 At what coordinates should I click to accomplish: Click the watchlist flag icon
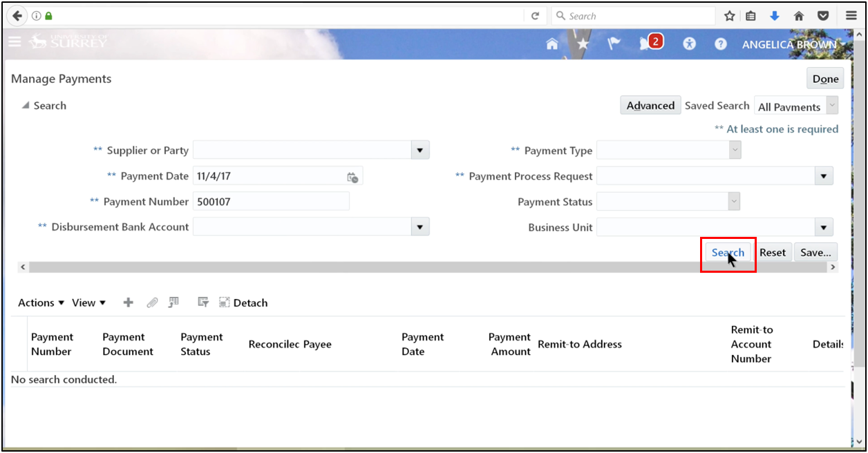(x=615, y=42)
